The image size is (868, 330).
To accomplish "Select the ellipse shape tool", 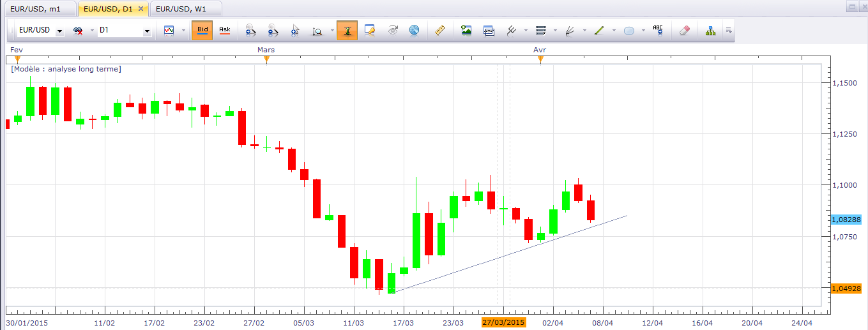I will click(x=628, y=30).
